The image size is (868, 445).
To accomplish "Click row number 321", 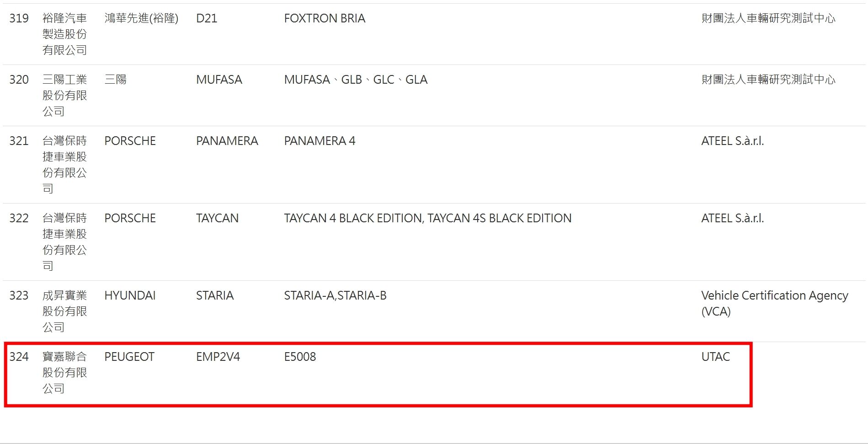I will pos(19,141).
